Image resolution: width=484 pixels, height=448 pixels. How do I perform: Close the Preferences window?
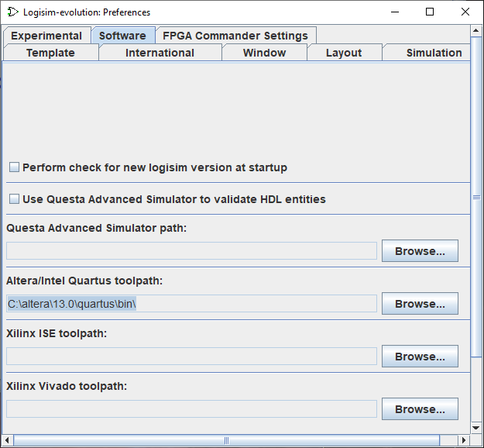tap(465, 12)
